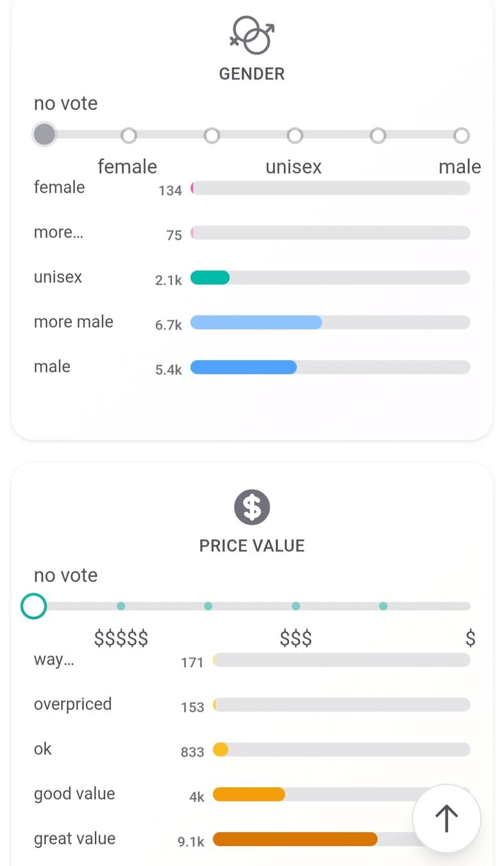Screen dimensions: 504x866
Task: Select the unisex gender vote point
Action: pyautogui.click(x=295, y=135)
